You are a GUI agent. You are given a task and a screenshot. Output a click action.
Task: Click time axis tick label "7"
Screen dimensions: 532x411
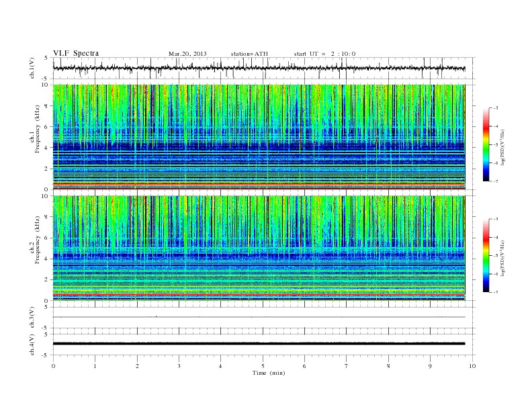click(347, 366)
